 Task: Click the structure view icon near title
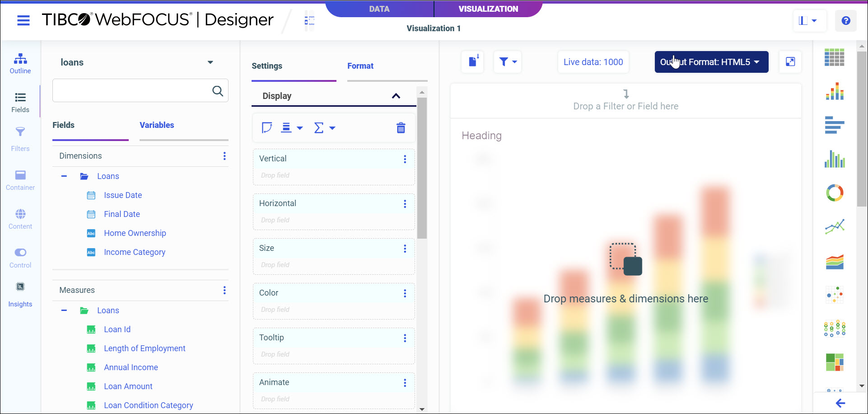(309, 21)
